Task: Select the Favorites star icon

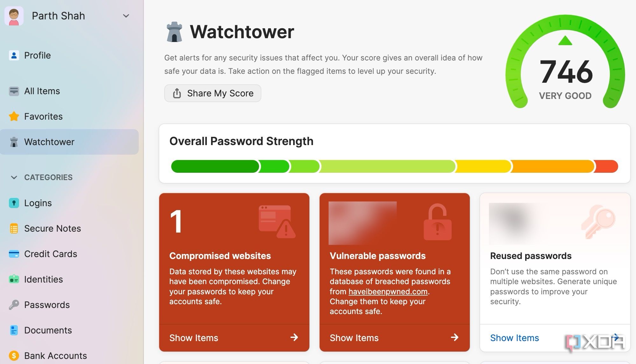Action: [x=14, y=116]
